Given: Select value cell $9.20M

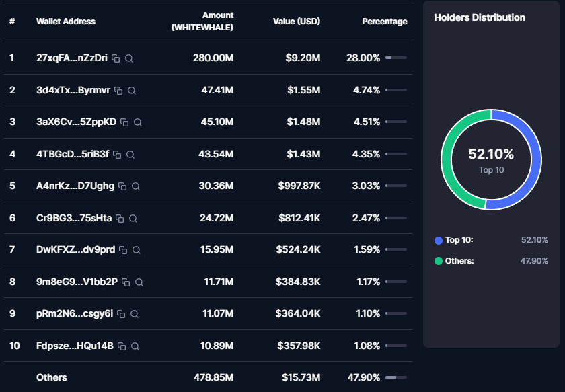Looking at the screenshot, I should pyautogui.click(x=303, y=58).
